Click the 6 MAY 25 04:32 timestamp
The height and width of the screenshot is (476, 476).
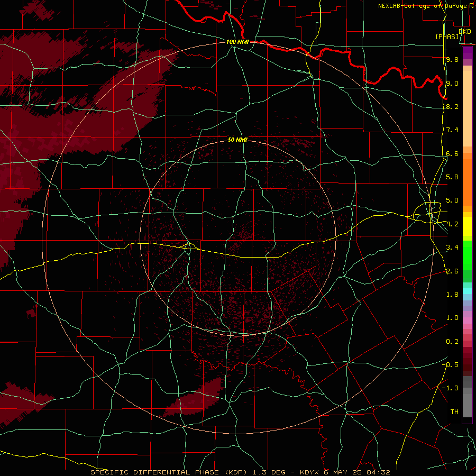click(x=357, y=472)
